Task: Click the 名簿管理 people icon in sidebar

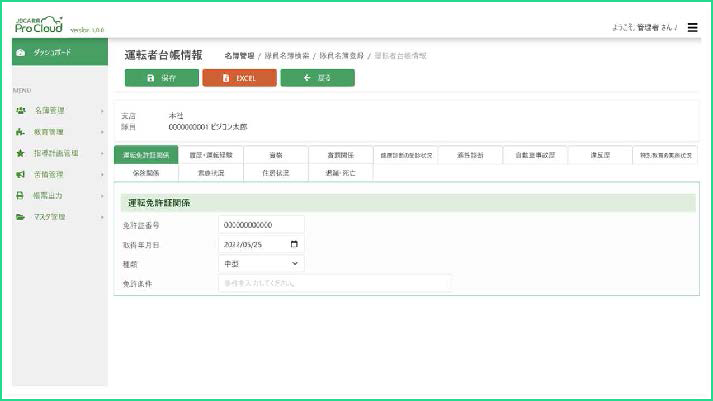Action: point(20,110)
